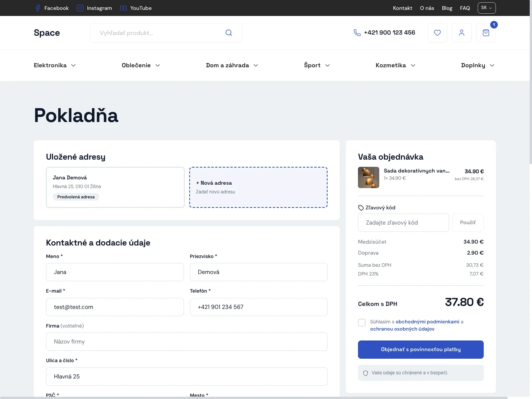Click the horizontal scrollbar at bottom
Screen dimensions: 532x399
coord(254,398)
